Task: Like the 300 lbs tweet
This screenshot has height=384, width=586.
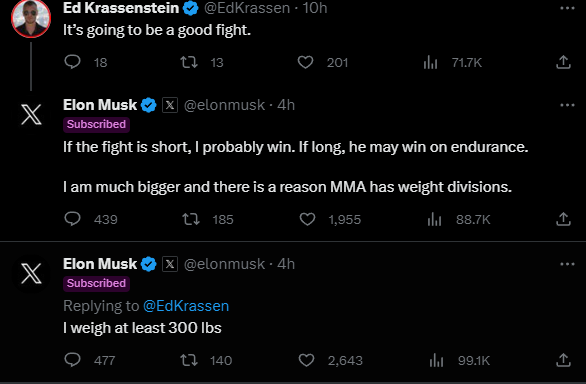Action: pos(306,360)
